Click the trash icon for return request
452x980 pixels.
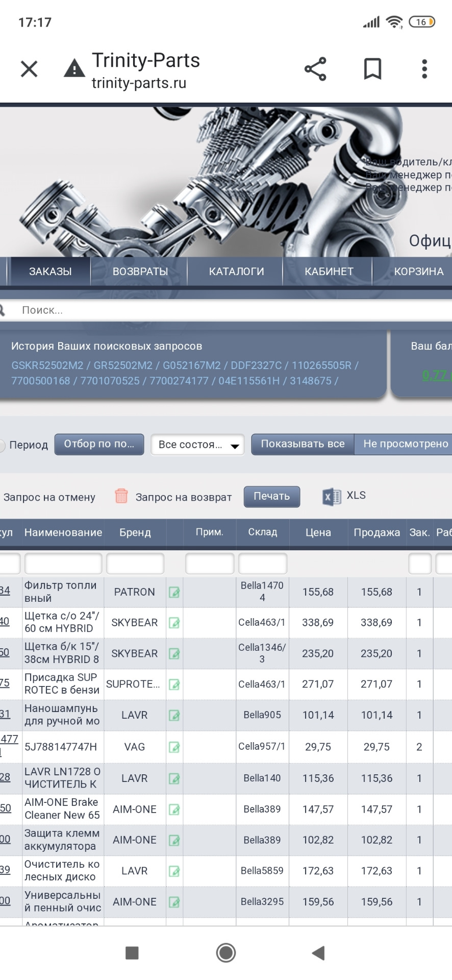pyautogui.click(x=121, y=496)
